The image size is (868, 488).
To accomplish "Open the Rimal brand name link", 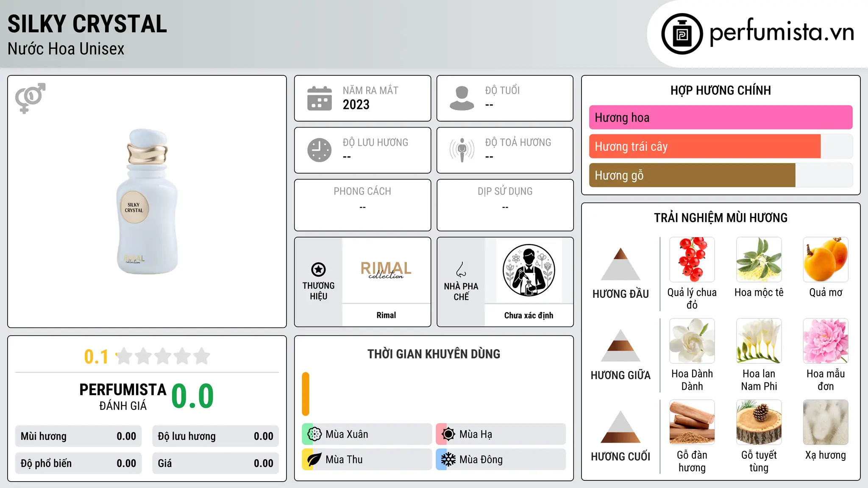I will 386,315.
